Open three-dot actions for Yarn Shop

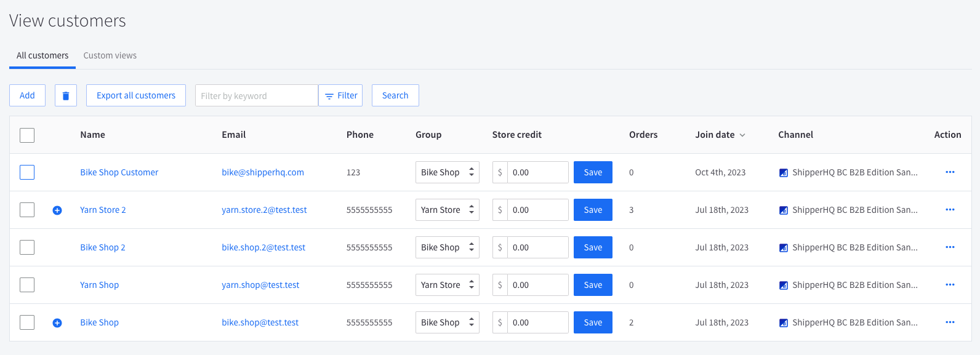click(x=950, y=285)
